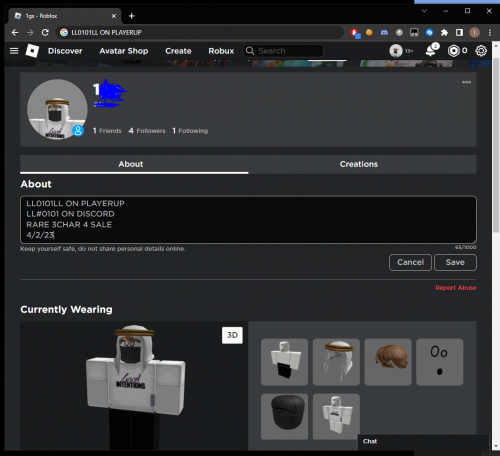Click the dark square extension icon before blue one
Image resolution: width=500 pixels, height=456 pixels.
[414, 32]
